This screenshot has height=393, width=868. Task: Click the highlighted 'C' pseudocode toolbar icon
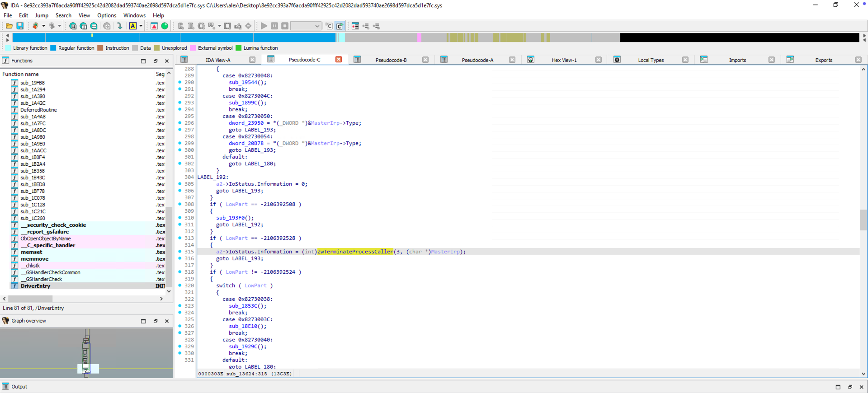340,26
